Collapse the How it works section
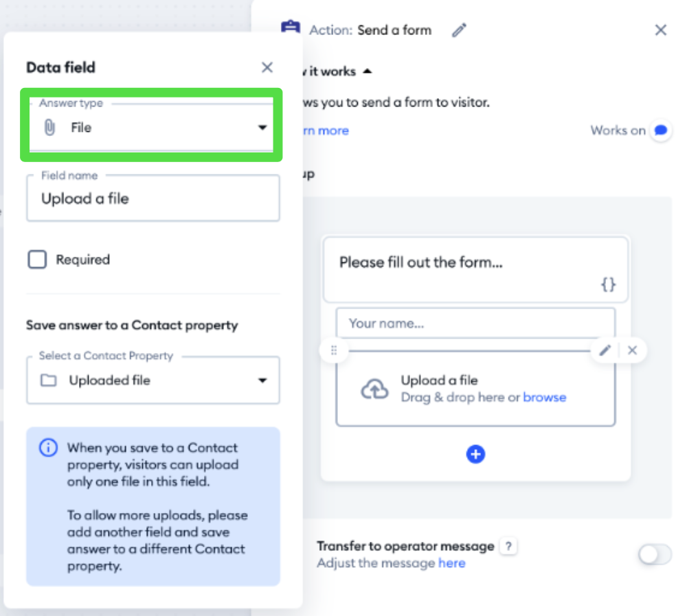 [x=367, y=71]
